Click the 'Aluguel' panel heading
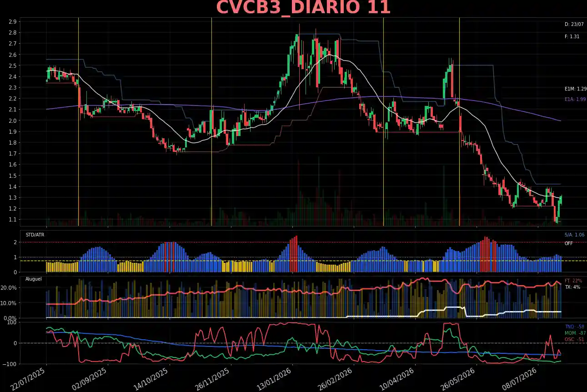The image size is (587, 392). click(34, 279)
